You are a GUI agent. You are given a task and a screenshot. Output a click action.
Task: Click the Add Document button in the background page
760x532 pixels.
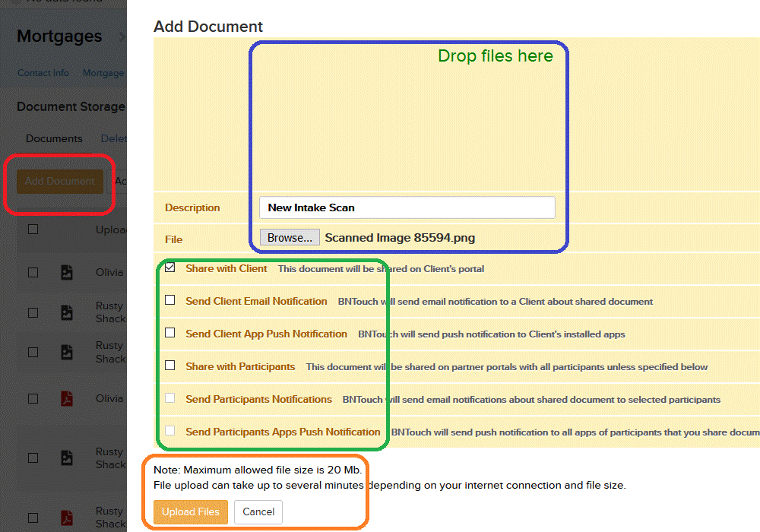(59, 181)
